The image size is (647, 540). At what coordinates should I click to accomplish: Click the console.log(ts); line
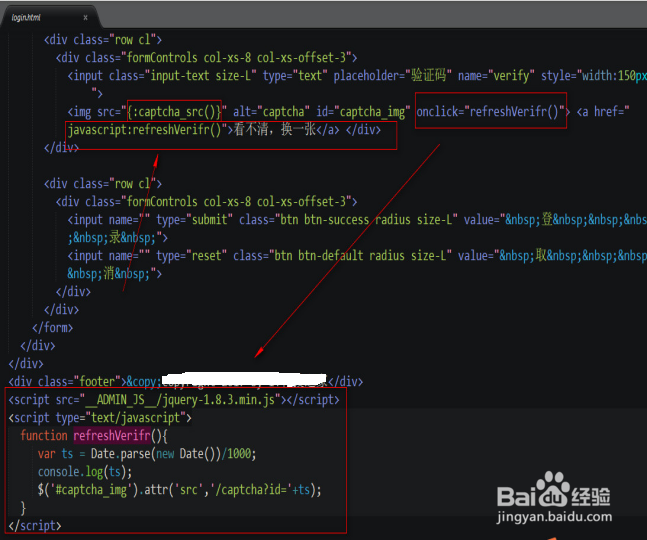coord(85,472)
